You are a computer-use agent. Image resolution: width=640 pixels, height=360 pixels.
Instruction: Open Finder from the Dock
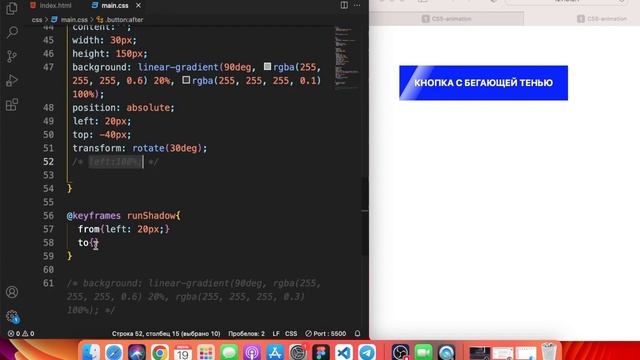[x=91, y=352]
